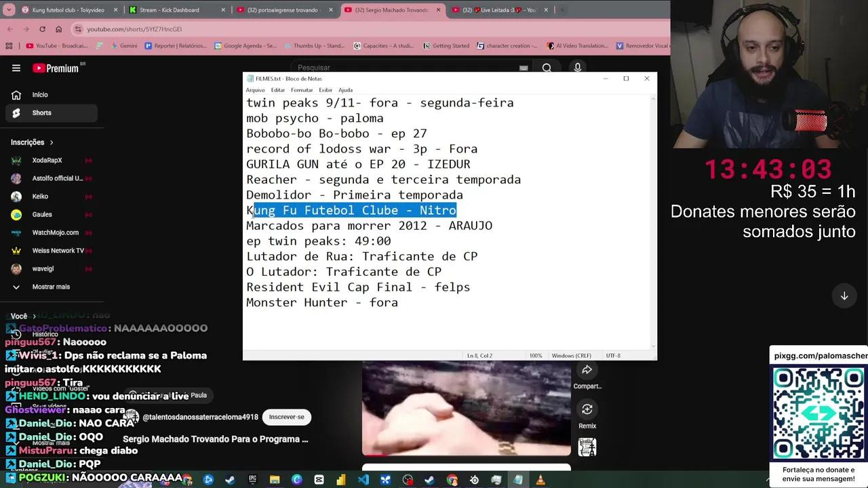Click "Resident Evil Cap Final - felps" line
The width and height of the screenshot is (868, 488).
pos(358,287)
